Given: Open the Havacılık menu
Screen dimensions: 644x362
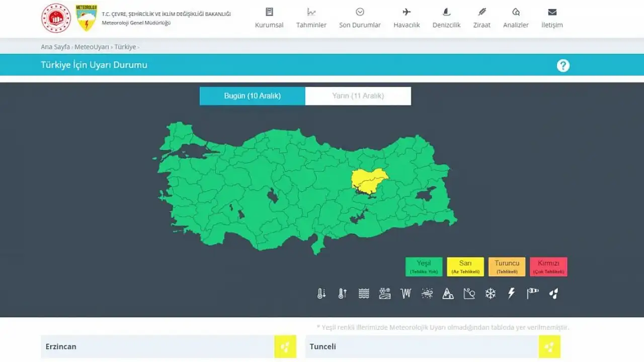Looking at the screenshot, I should click(407, 19).
